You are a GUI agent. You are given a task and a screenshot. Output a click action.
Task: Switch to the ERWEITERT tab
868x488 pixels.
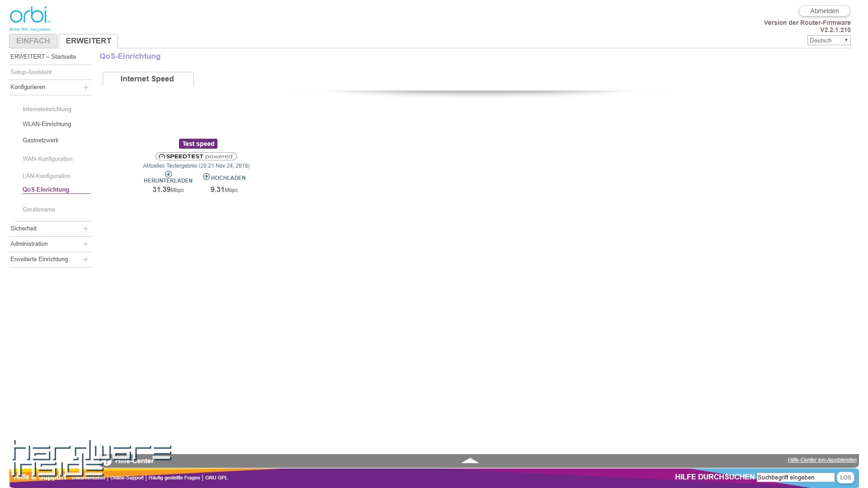click(89, 41)
